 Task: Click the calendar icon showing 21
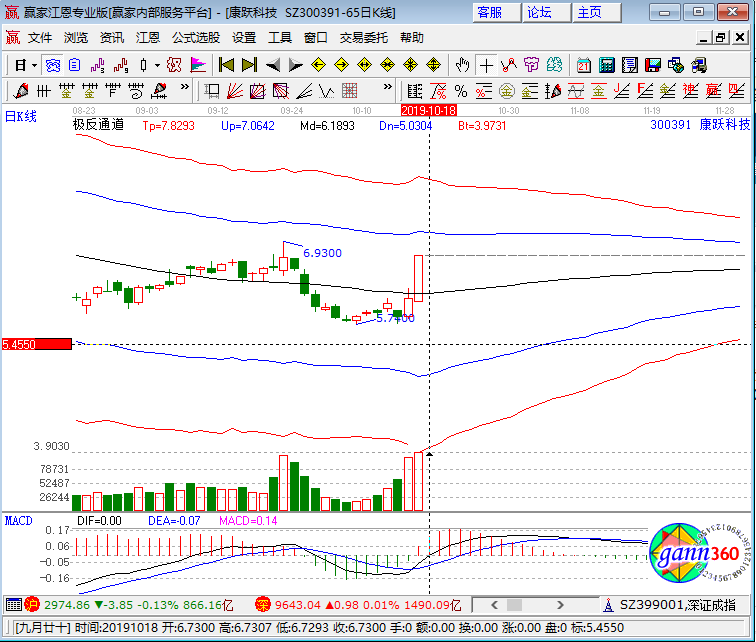click(584, 65)
